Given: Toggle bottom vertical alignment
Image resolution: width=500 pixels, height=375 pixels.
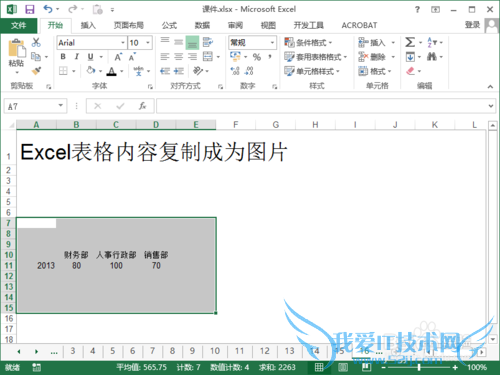Looking at the screenshot, I should [192, 43].
